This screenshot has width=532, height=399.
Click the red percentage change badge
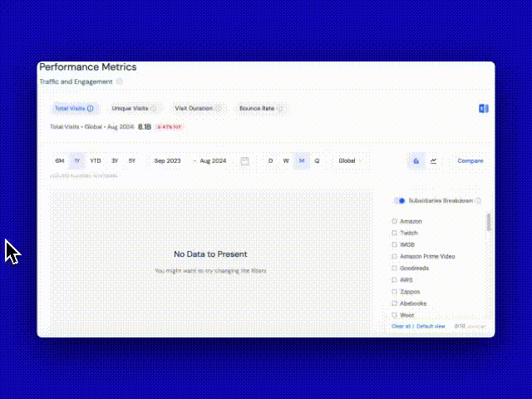pos(169,127)
